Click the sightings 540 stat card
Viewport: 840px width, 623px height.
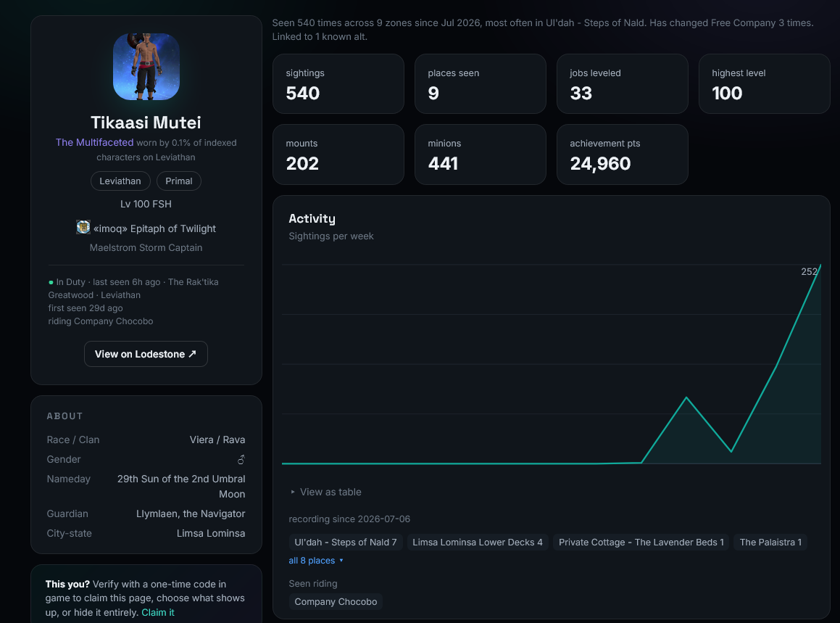click(x=338, y=83)
